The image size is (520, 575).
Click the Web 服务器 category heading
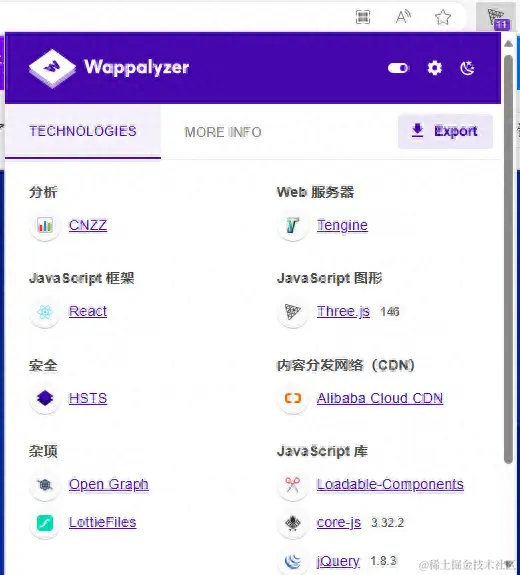(x=315, y=192)
